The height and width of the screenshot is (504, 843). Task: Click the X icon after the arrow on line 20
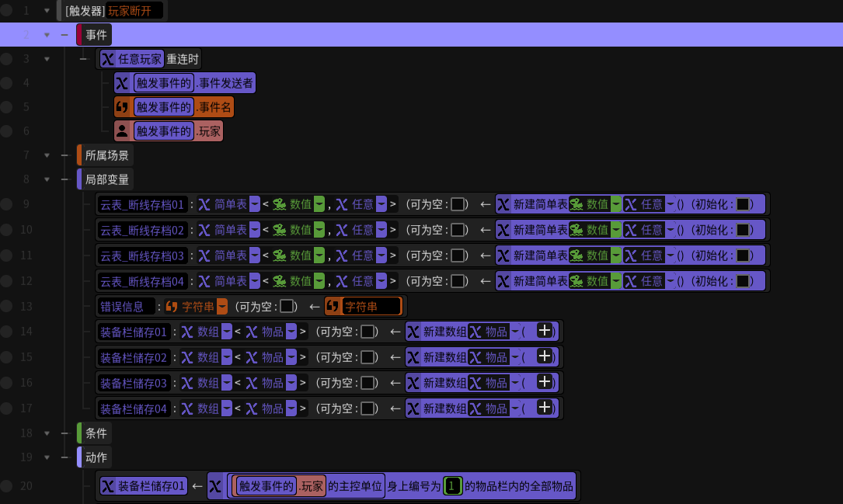(x=215, y=486)
